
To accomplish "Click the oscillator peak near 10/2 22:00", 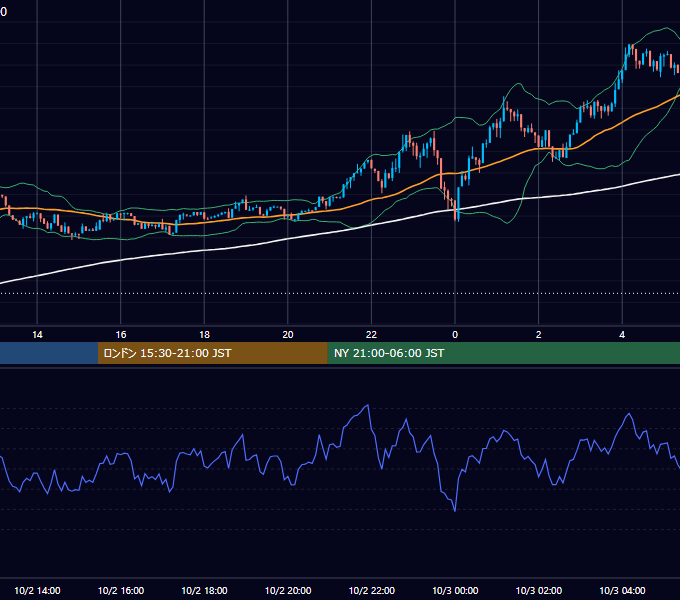I will tap(368, 405).
